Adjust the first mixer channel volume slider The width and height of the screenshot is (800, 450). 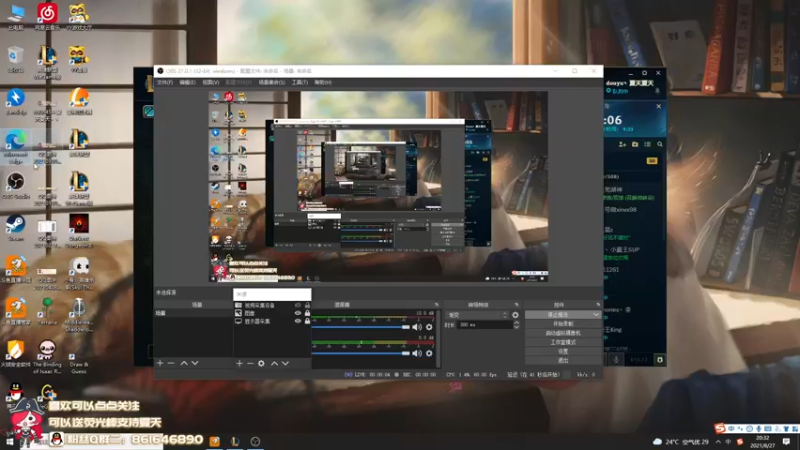(x=361, y=327)
